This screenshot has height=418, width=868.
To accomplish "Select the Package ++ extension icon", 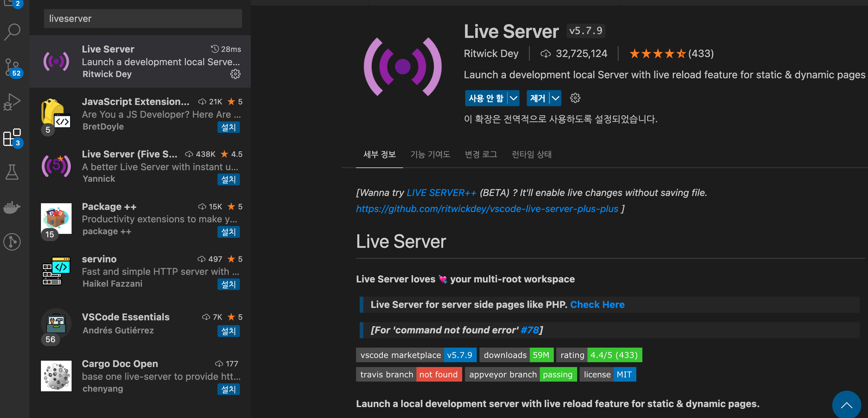I will point(56,218).
